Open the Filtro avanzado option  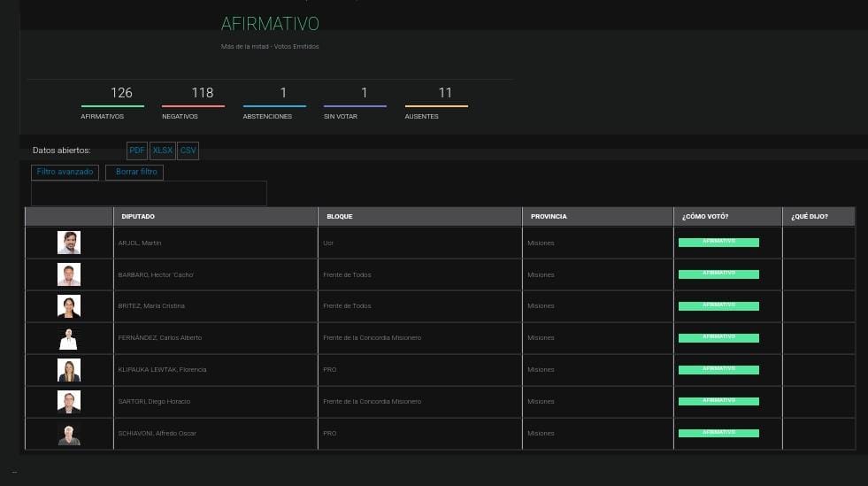pos(65,172)
